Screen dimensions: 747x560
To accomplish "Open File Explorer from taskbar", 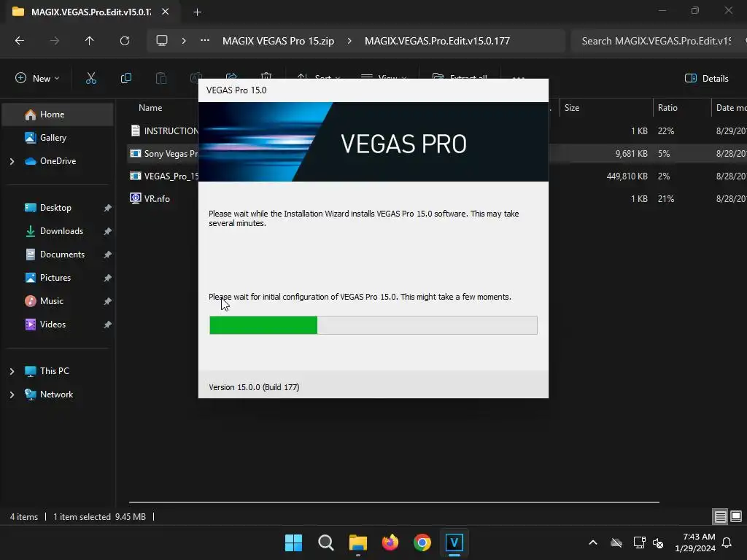I will click(x=357, y=542).
